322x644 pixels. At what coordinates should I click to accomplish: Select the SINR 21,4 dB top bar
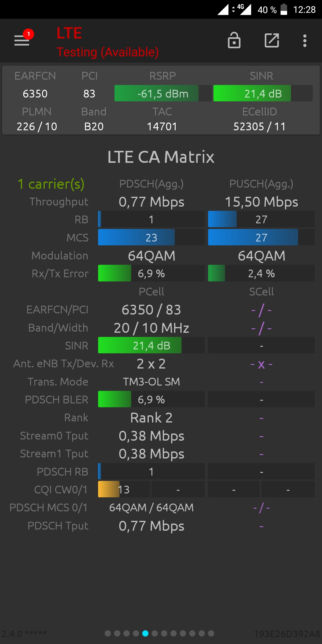click(263, 93)
